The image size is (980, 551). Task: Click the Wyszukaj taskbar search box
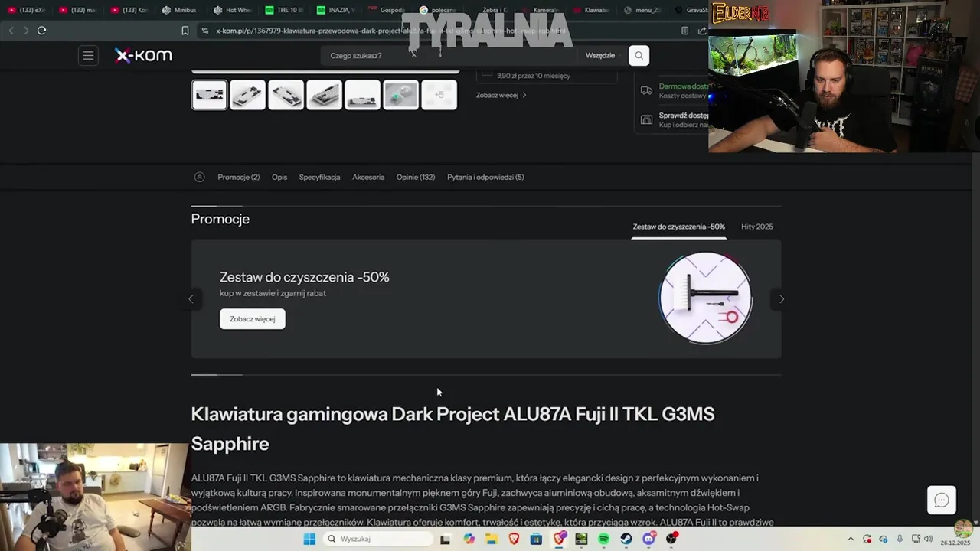tap(378, 539)
